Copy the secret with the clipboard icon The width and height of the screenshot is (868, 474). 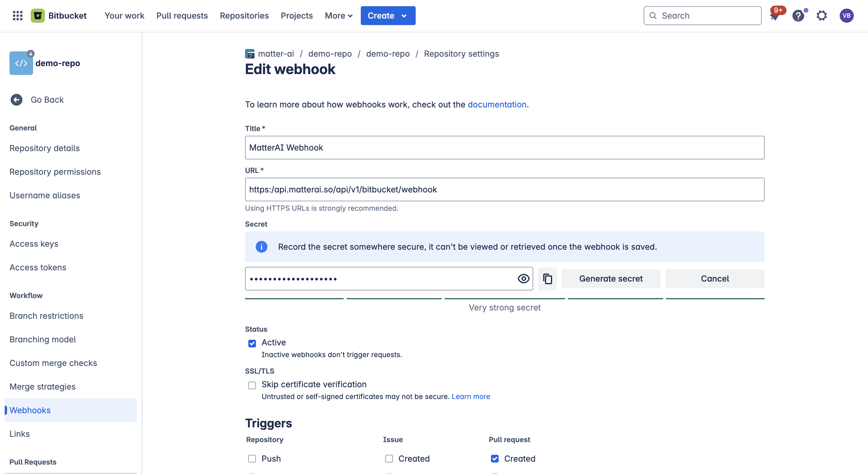[547, 279]
